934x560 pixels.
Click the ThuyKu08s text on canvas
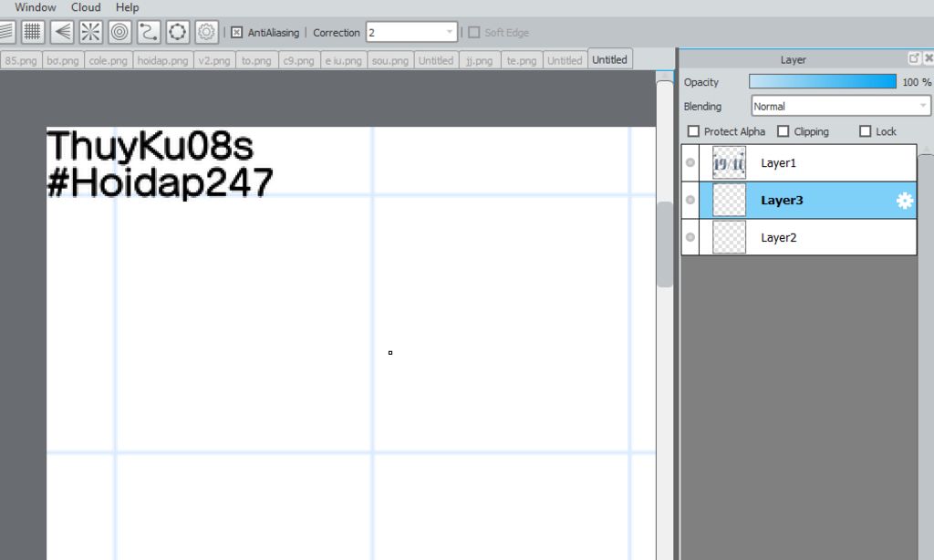pos(150,145)
